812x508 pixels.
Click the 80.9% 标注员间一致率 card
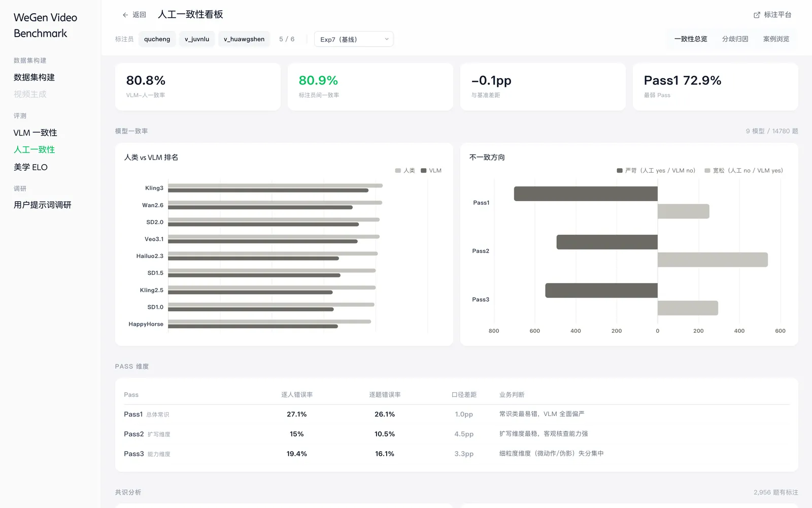pos(370,87)
